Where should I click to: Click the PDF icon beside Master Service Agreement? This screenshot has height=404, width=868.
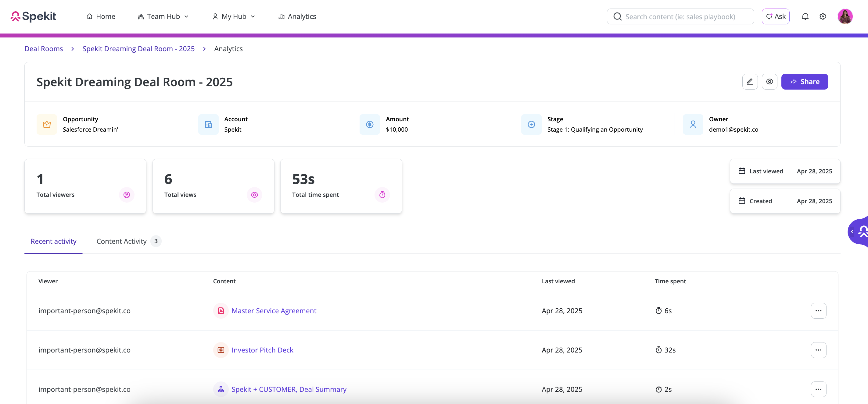pos(221,311)
